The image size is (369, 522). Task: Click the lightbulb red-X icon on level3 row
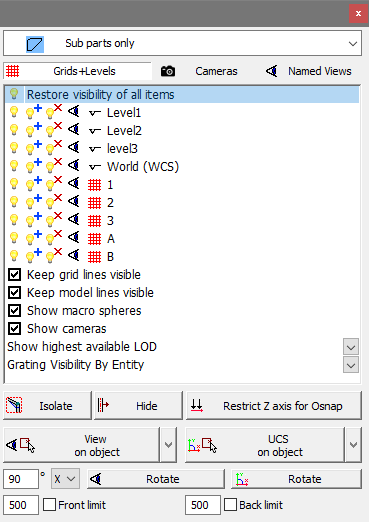point(54,148)
